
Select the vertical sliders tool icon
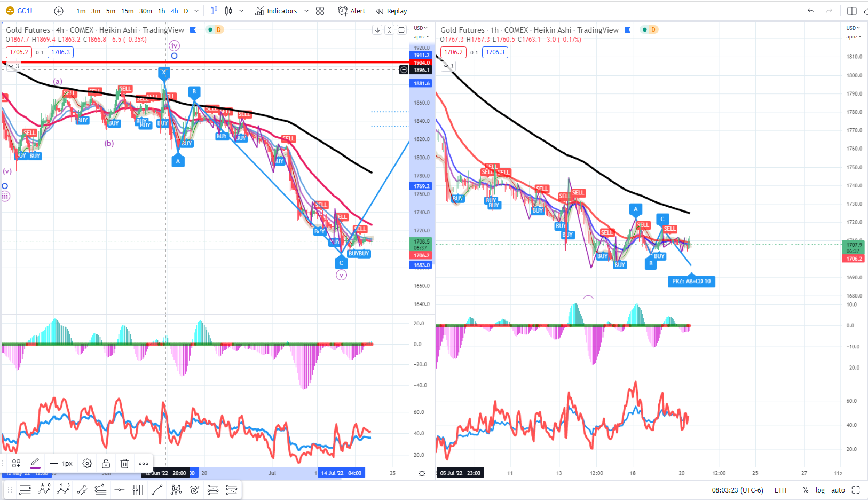[x=138, y=489]
